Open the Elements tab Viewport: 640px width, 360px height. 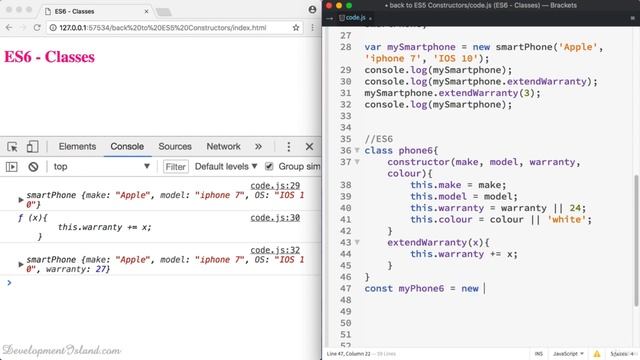[77, 147]
